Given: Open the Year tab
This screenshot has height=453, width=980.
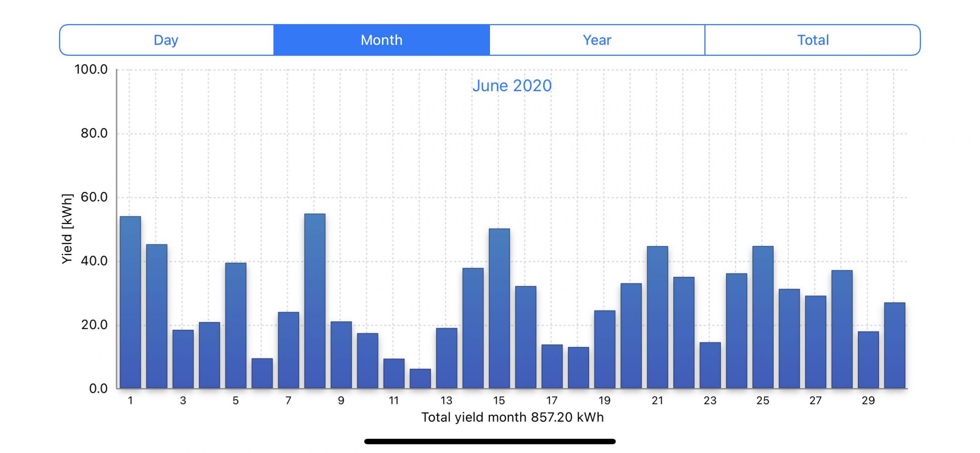Looking at the screenshot, I should tap(597, 40).
